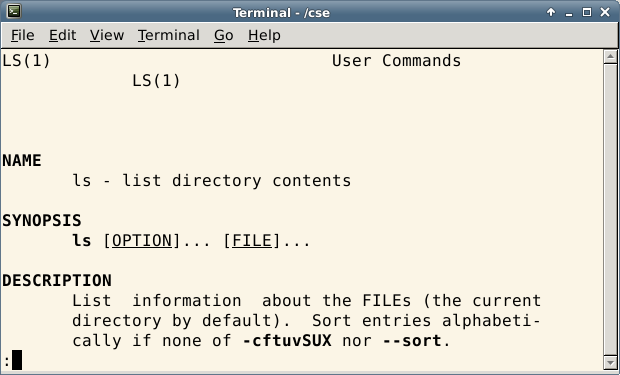Click the NAME section heading
The height and width of the screenshot is (375, 620).
click(22, 161)
